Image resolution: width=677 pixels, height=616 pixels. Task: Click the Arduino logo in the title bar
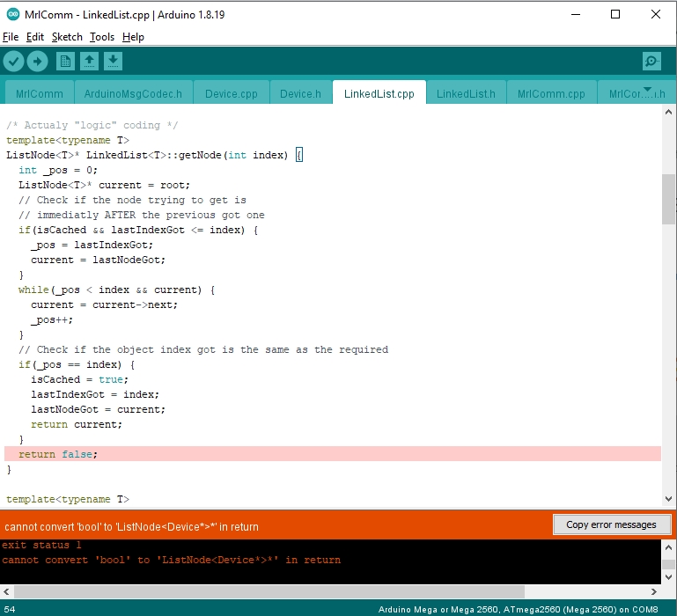pyautogui.click(x=13, y=14)
